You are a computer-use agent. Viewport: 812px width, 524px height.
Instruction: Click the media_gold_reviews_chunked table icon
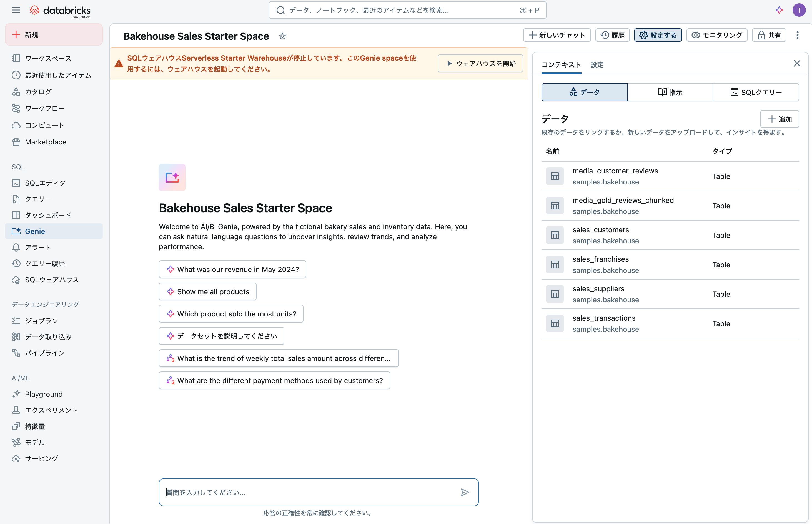click(x=555, y=206)
